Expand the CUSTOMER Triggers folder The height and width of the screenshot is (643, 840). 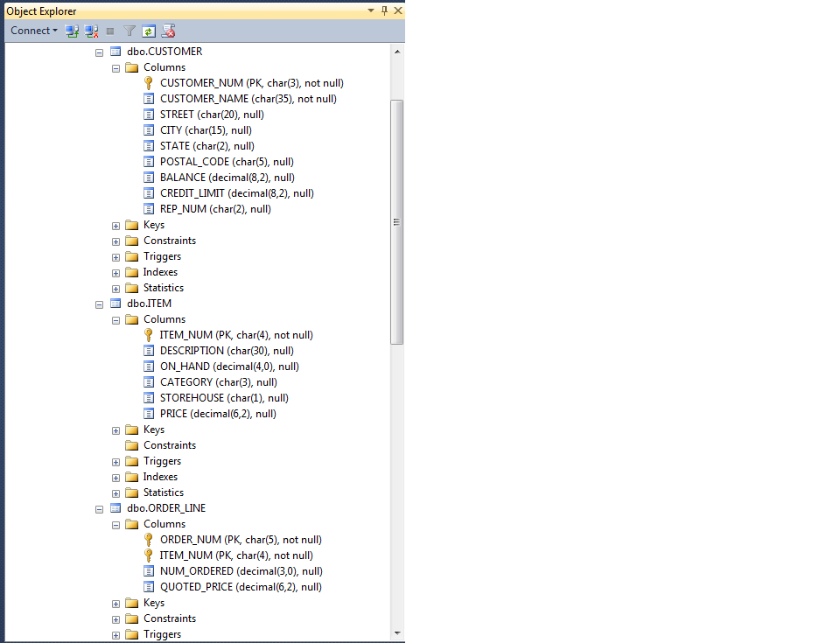click(x=115, y=258)
